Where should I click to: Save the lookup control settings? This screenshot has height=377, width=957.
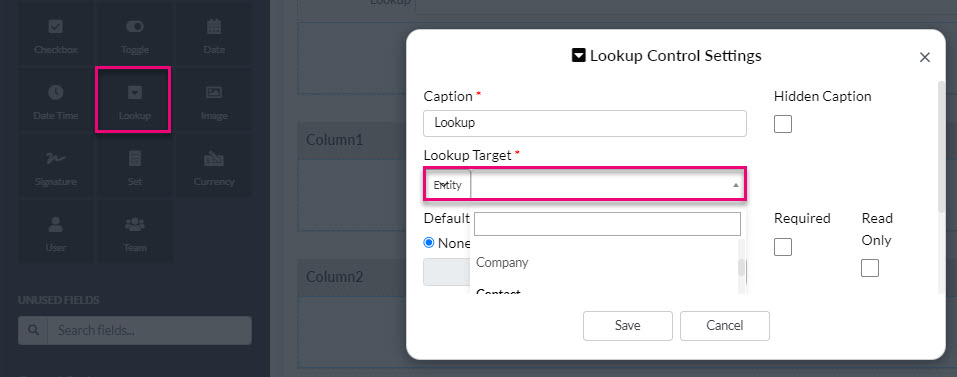(627, 326)
